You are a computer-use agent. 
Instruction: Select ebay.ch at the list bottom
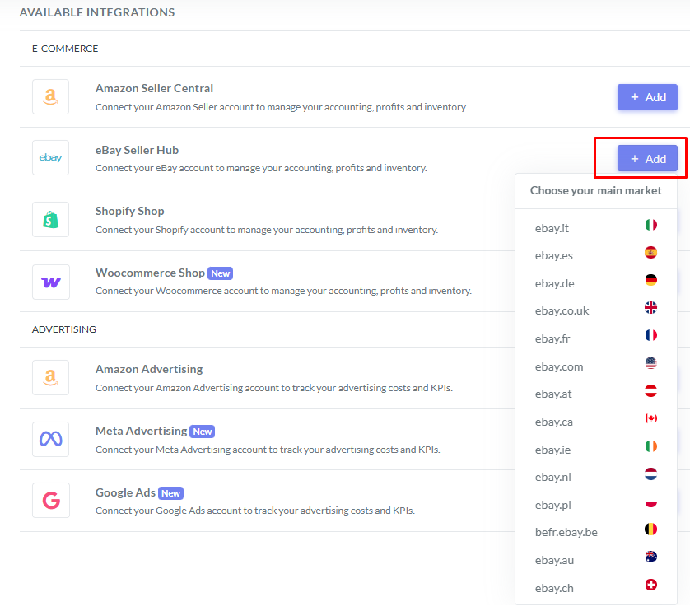click(x=554, y=588)
